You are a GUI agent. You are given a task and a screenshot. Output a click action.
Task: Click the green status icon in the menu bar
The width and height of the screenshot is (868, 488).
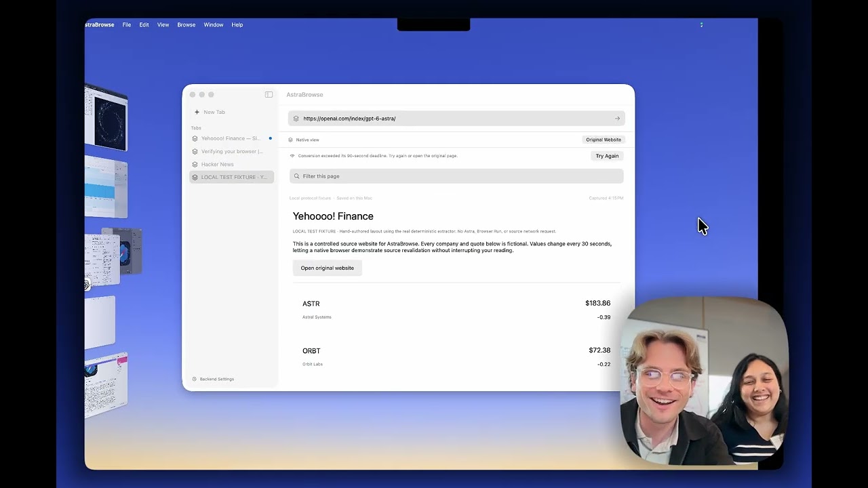(701, 24)
